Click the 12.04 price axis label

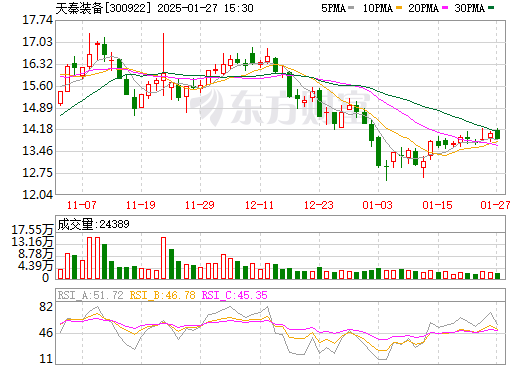(37, 194)
